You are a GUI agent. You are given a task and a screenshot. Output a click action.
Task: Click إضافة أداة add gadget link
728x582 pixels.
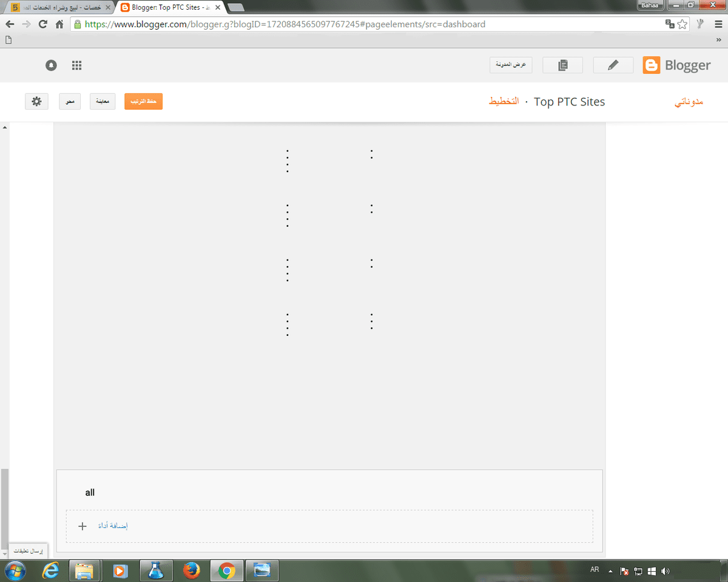coord(113,526)
